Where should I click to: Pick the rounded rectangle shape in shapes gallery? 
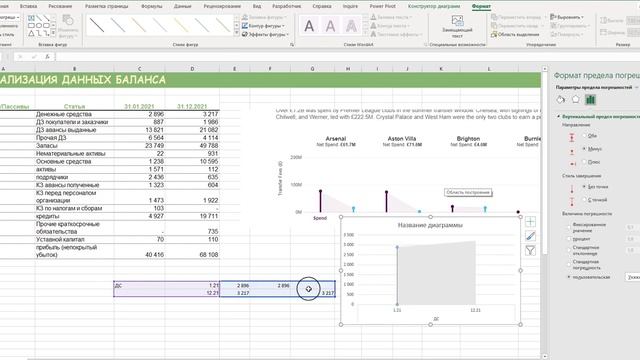click(x=46, y=25)
